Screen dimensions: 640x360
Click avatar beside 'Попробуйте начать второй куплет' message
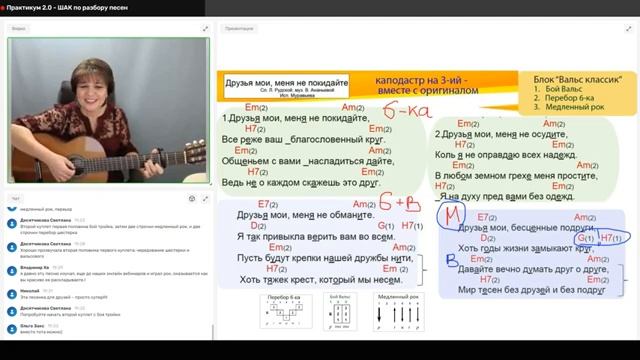[x=12, y=311]
